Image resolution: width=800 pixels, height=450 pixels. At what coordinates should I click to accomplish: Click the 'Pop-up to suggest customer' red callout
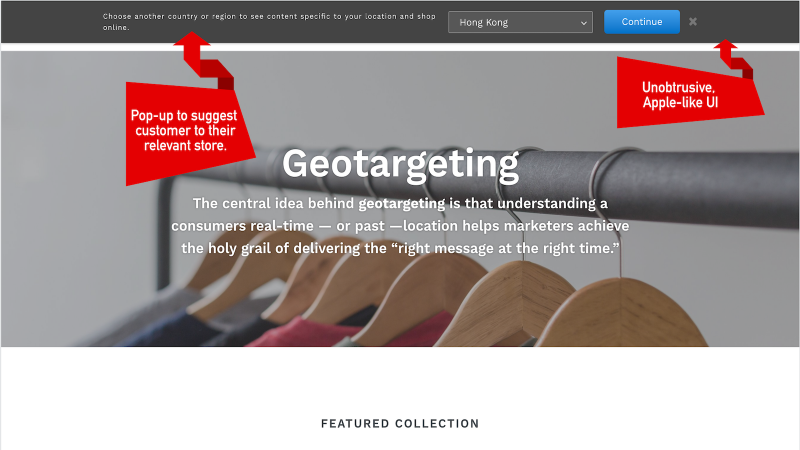click(185, 131)
